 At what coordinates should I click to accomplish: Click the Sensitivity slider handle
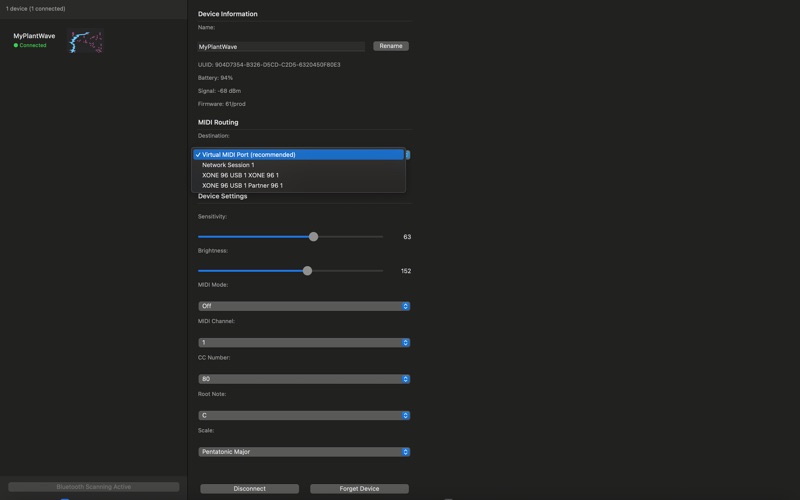pos(313,237)
